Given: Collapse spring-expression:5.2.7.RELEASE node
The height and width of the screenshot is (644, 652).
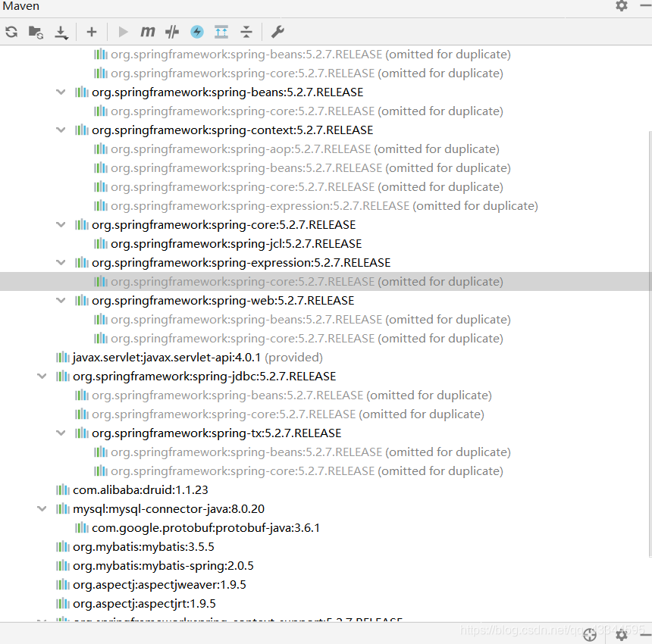Looking at the screenshot, I should point(61,263).
